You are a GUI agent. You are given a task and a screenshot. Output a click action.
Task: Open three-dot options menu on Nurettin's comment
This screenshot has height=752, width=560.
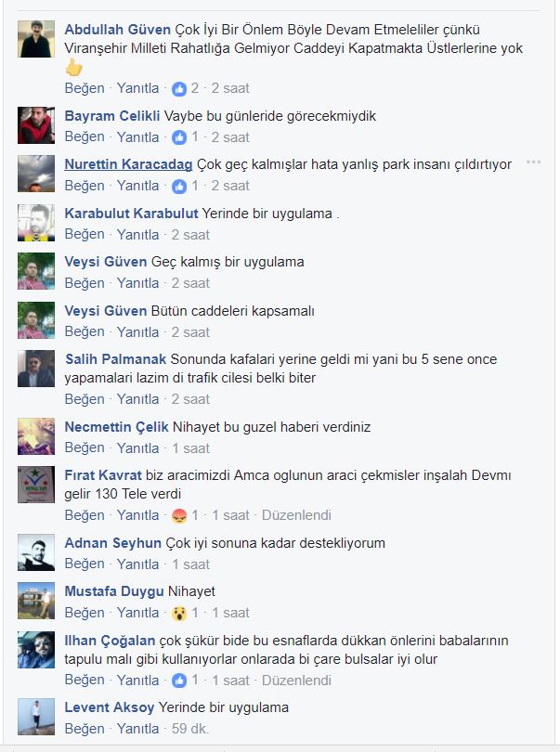coord(534,162)
